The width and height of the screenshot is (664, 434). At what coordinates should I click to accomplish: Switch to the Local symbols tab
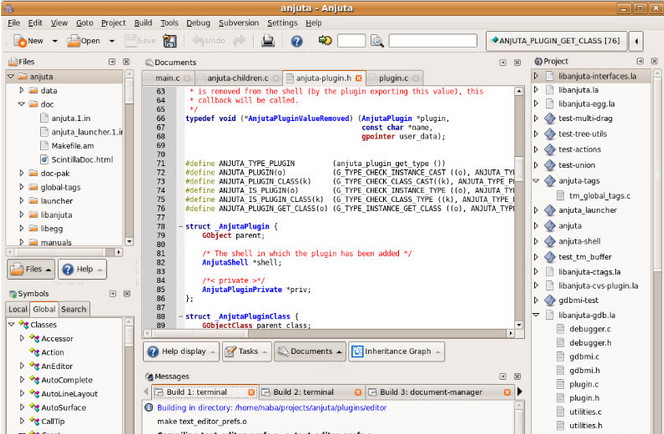[18, 309]
